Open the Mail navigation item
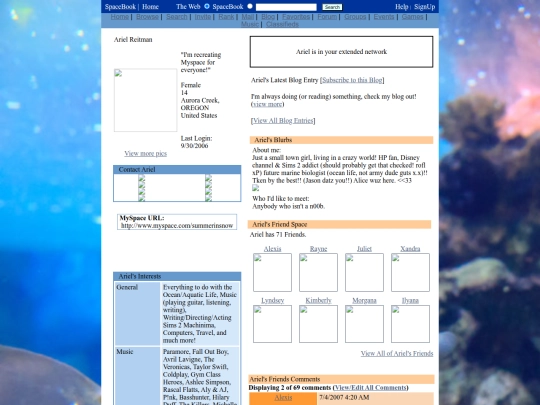Screen dimensions: 540x405 [248, 17]
